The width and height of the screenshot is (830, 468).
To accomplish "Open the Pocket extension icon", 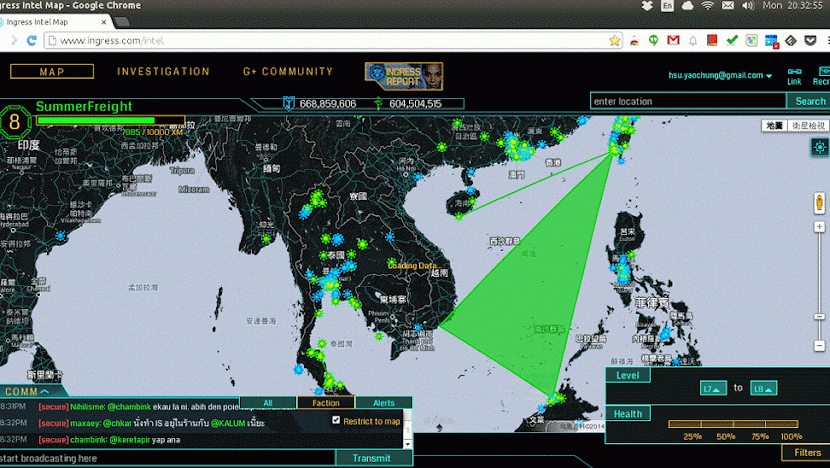I will (810, 41).
